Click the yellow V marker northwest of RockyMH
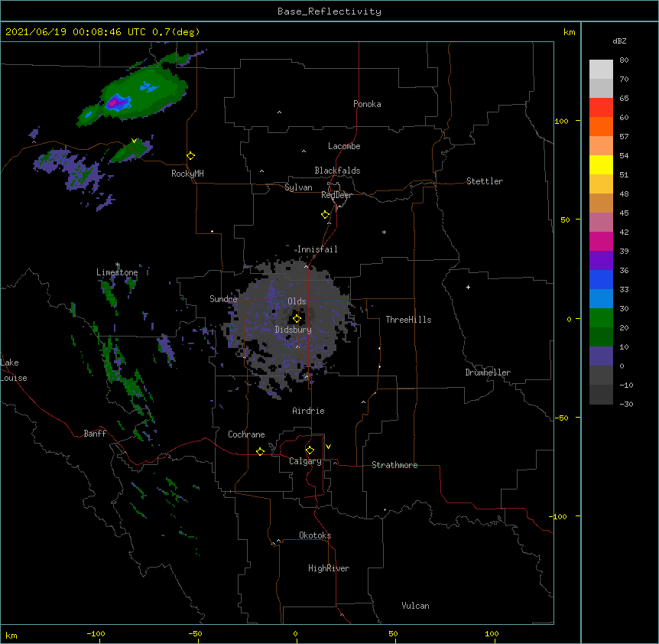The height and width of the screenshot is (644, 659). 134,141
